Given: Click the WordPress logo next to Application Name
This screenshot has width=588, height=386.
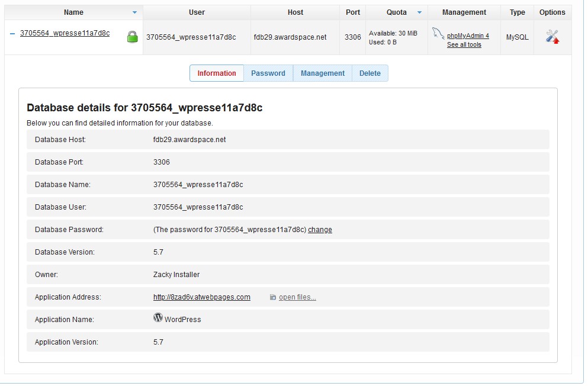Looking at the screenshot, I should [158, 318].
